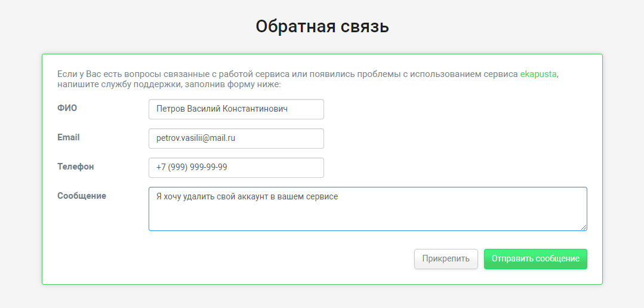This screenshot has width=644, height=308.
Task: Submit form with Отправить сообщение button
Action: (535, 259)
